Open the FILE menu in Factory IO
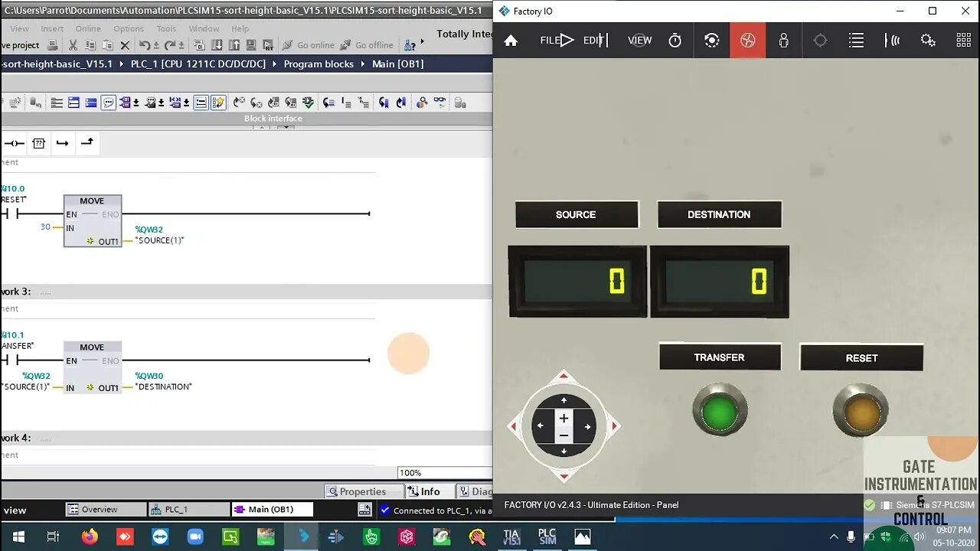The height and width of the screenshot is (551, 980). click(550, 41)
